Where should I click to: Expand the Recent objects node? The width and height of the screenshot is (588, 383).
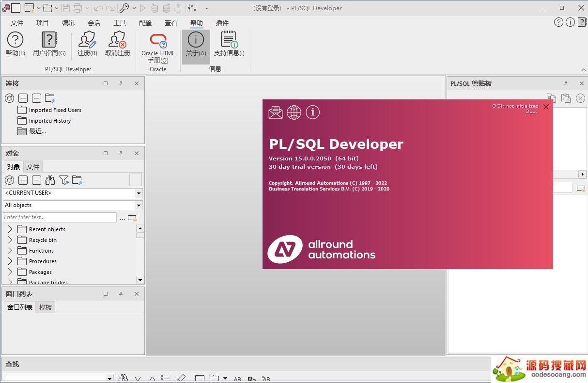(10, 229)
